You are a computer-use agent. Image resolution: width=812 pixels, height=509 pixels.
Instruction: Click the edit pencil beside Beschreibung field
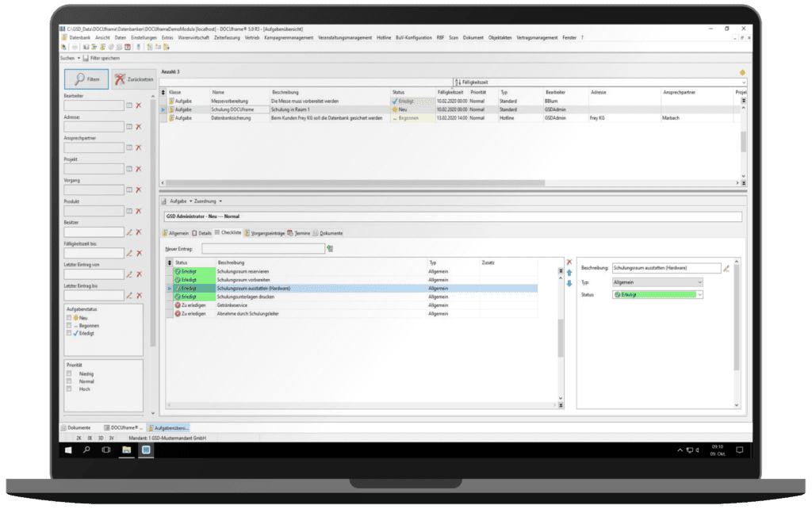coord(726,268)
